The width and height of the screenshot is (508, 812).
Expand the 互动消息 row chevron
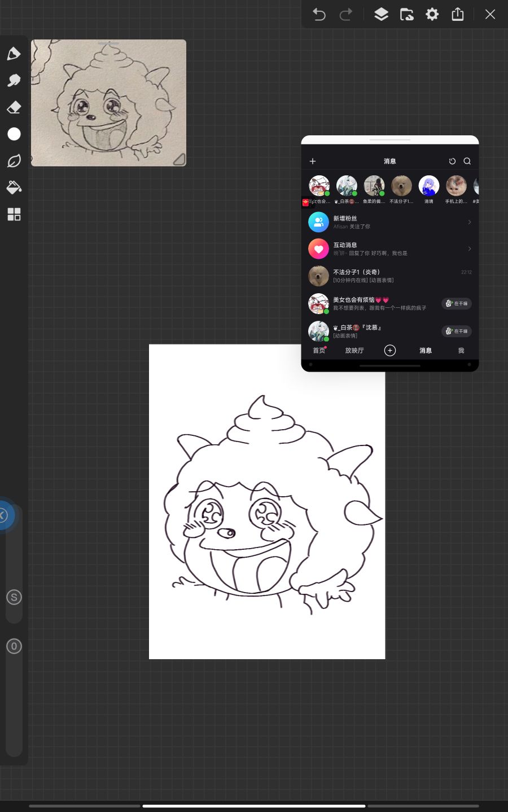coord(470,249)
